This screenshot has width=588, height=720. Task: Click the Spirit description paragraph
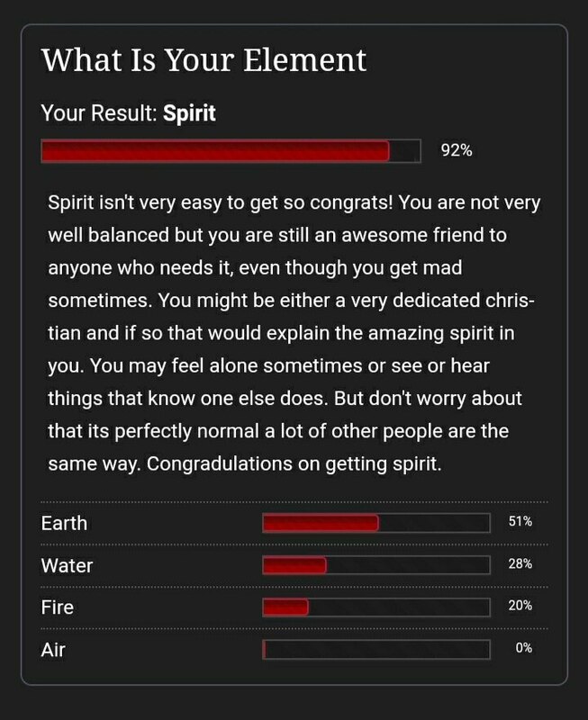coord(294,333)
